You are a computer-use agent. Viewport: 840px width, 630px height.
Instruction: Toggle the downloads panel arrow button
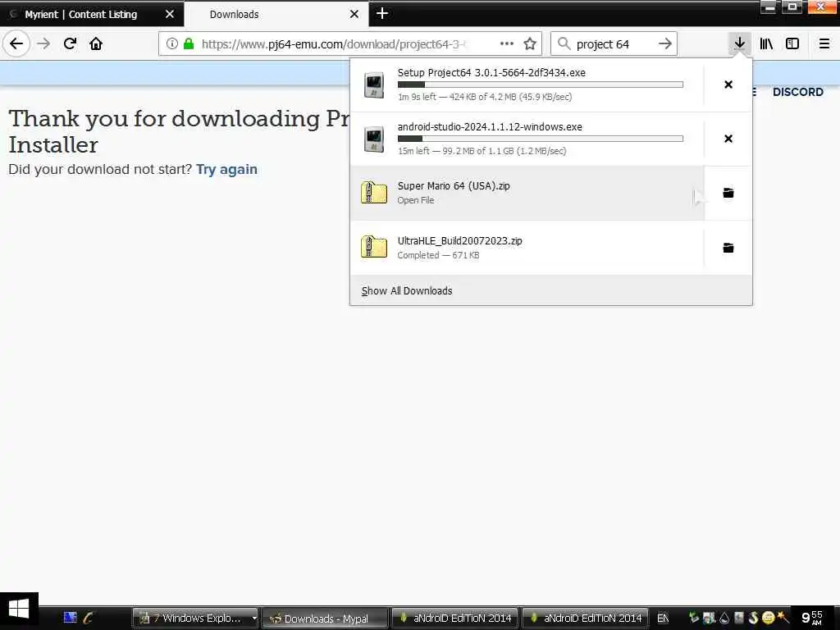click(x=739, y=43)
